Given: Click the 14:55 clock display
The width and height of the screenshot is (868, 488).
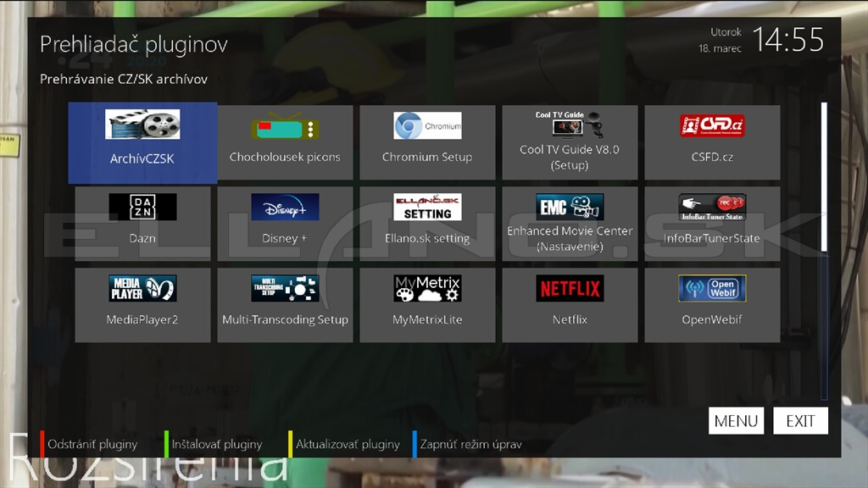Looking at the screenshot, I should point(788,40).
